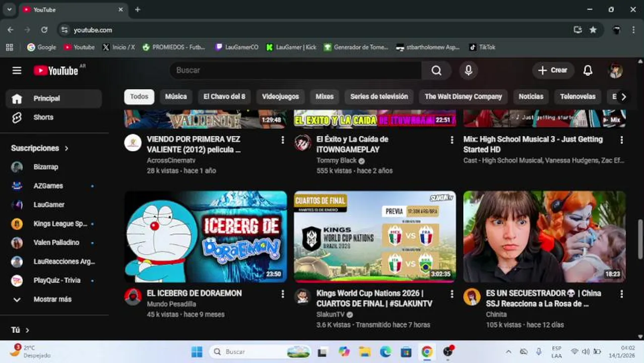
Task: Open the SlakunTV channel avatar
Action: click(x=302, y=296)
